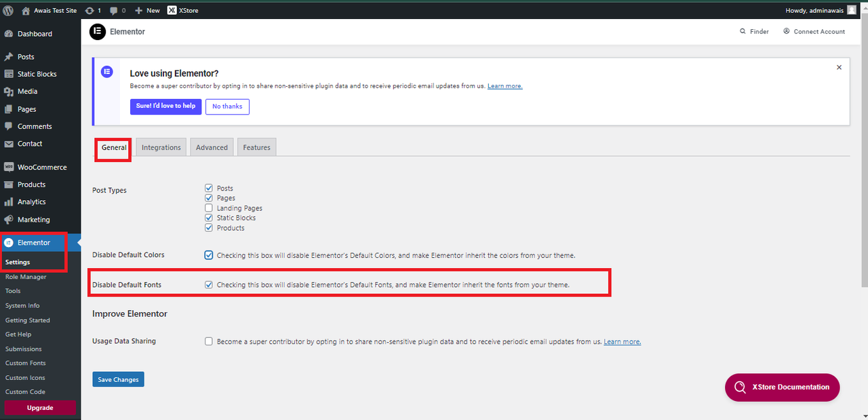Click the Pages icon in sidebar
This screenshot has height=420, width=868.
point(9,109)
